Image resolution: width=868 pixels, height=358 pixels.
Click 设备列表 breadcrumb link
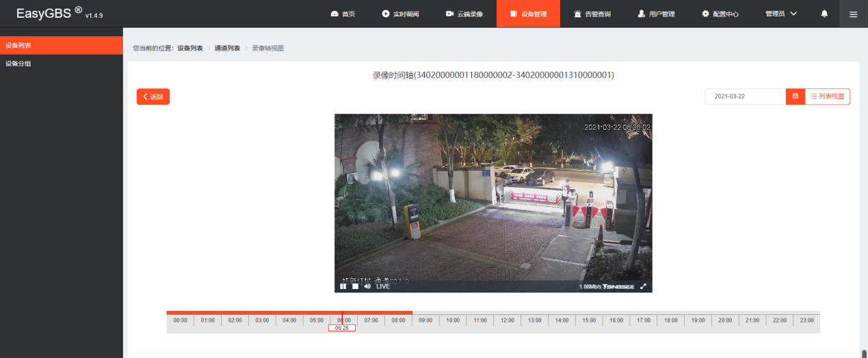click(190, 48)
